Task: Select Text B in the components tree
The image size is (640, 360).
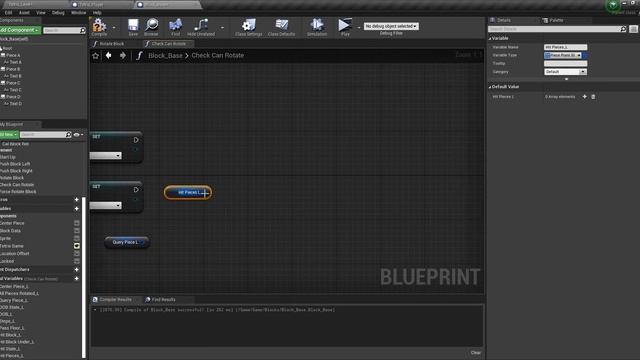Action: point(16,76)
